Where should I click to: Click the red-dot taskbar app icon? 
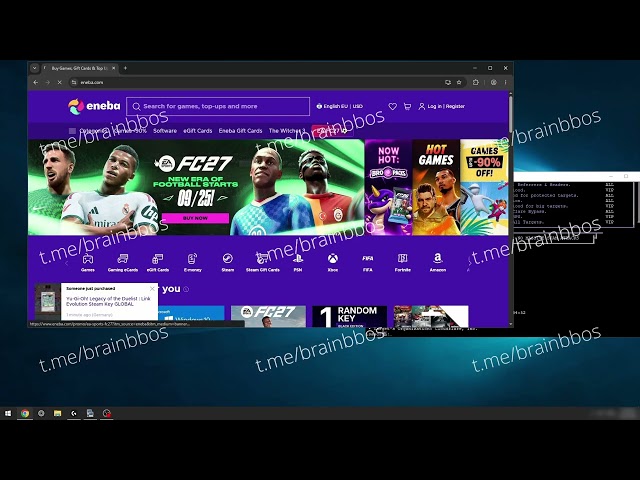point(107,413)
